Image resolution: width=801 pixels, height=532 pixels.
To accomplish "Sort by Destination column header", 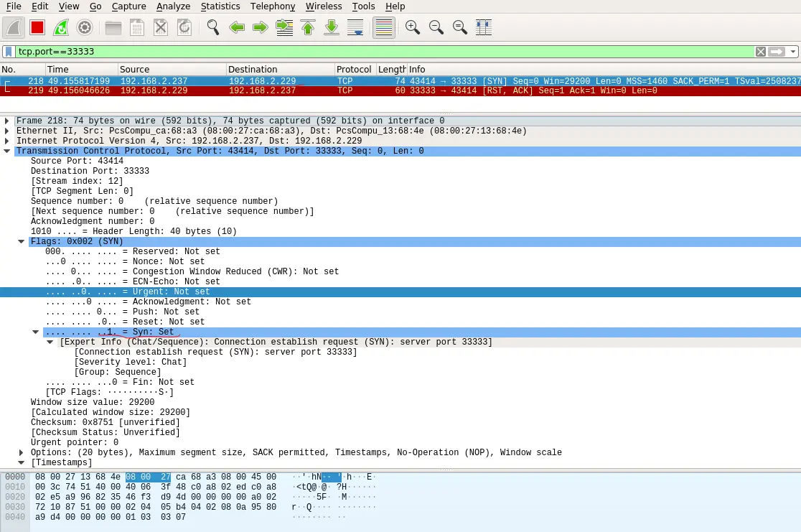I will tap(280, 70).
